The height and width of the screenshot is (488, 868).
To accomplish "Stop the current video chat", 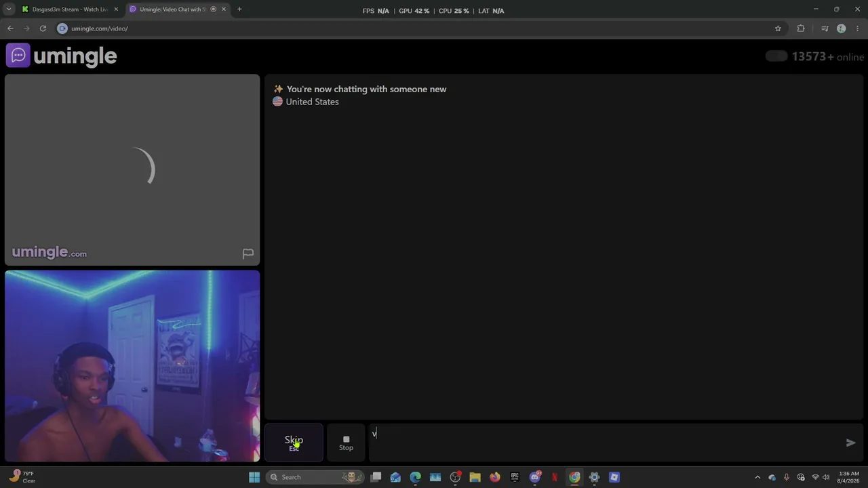I will click(x=346, y=443).
